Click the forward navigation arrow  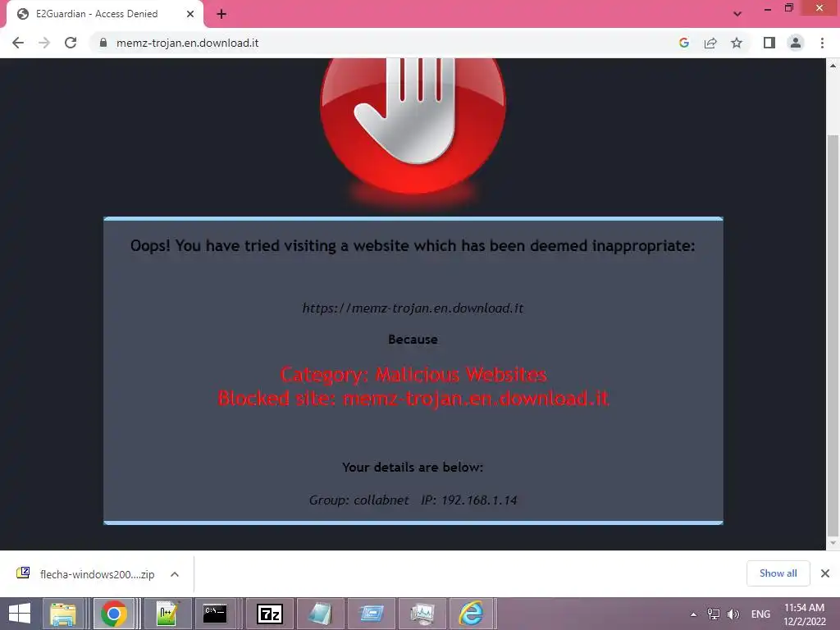44,43
